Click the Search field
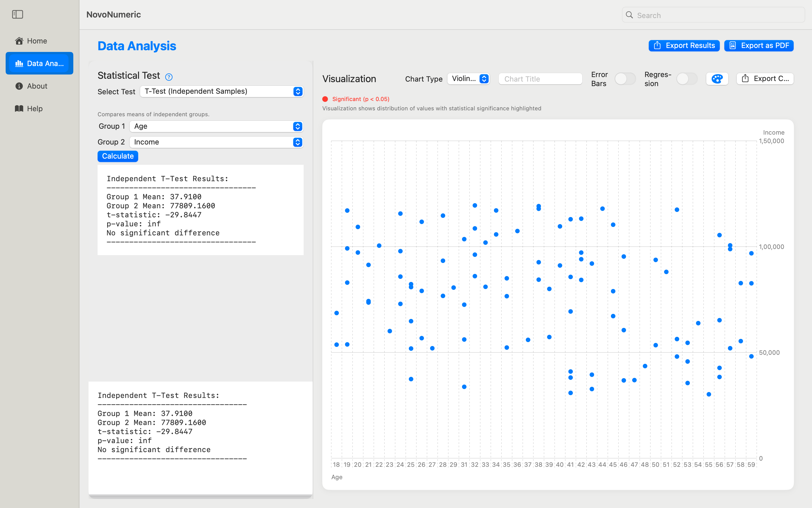 713,15
